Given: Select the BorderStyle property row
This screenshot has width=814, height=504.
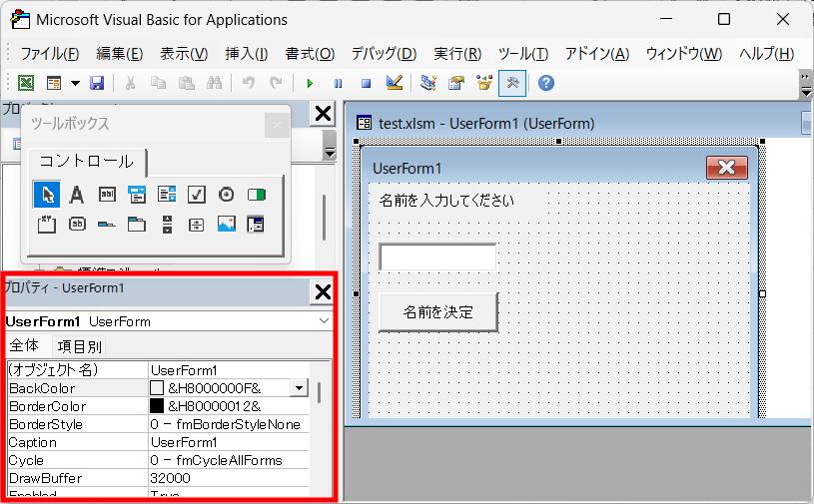Looking at the screenshot, I should (159, 424).
